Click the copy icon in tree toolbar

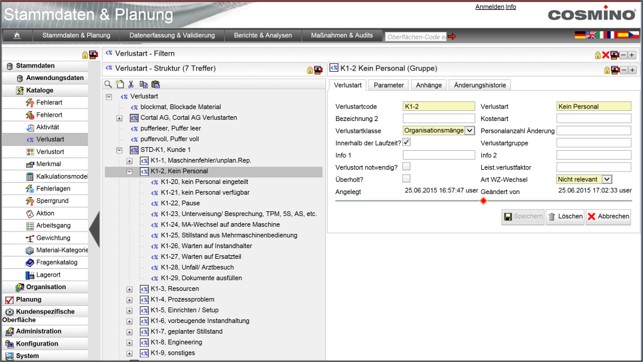tap(143, 84)
